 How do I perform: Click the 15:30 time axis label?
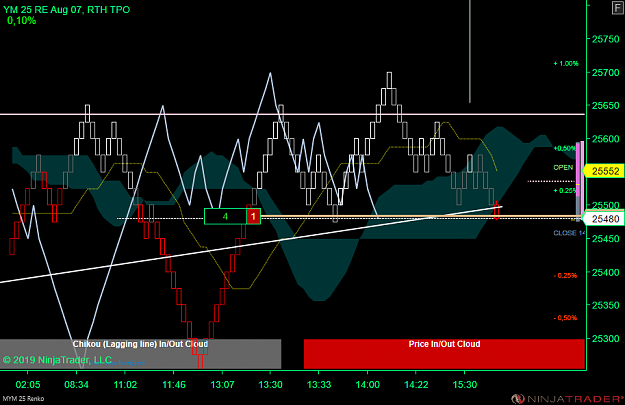point(465,385)
